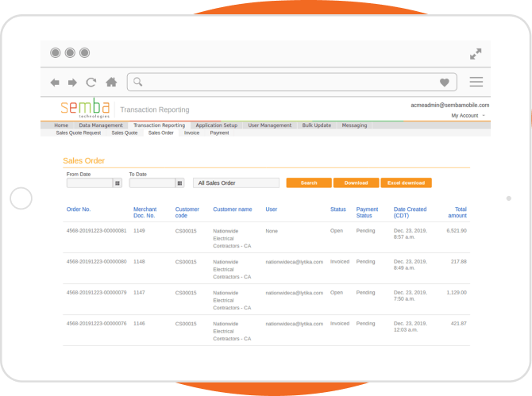Open the Home menu
The image size is (532, 396).
click(61, 125)
